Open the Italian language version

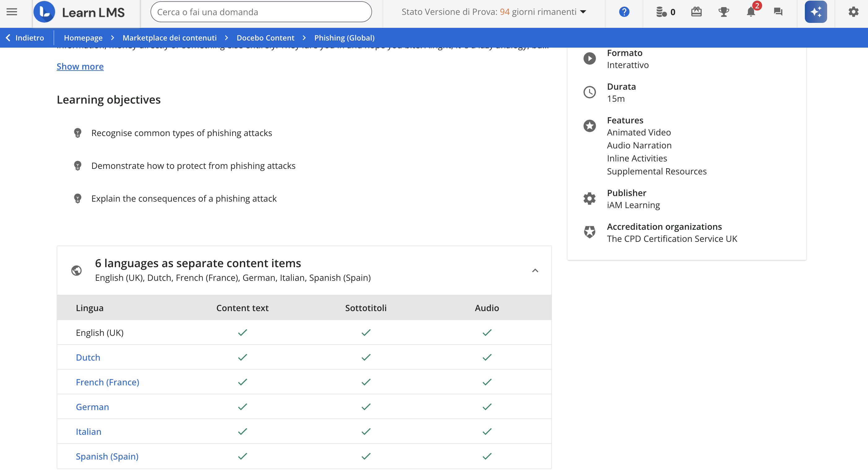[x=88, y=432]
